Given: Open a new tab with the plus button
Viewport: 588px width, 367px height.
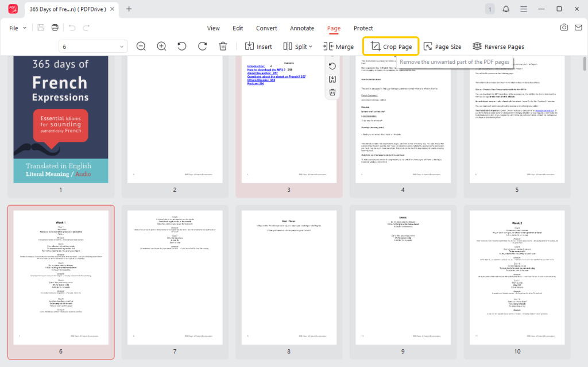Looking at the screenshot, I should point(129,9).
